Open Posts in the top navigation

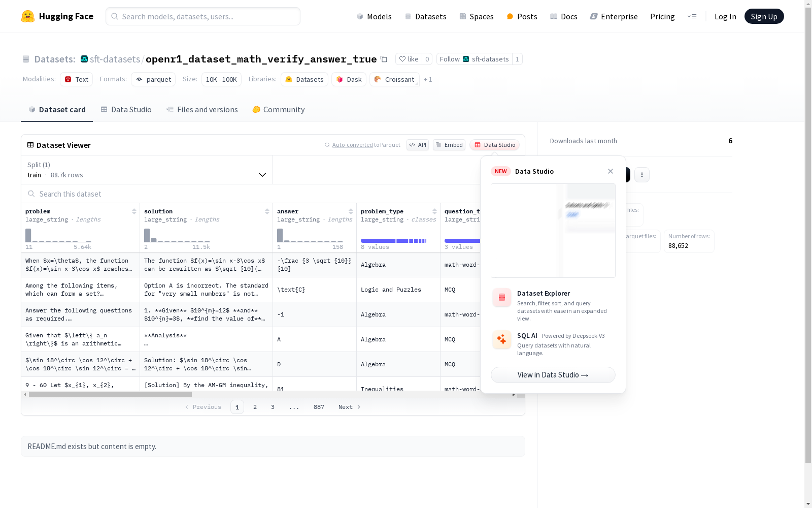click(x=522, y=16)
